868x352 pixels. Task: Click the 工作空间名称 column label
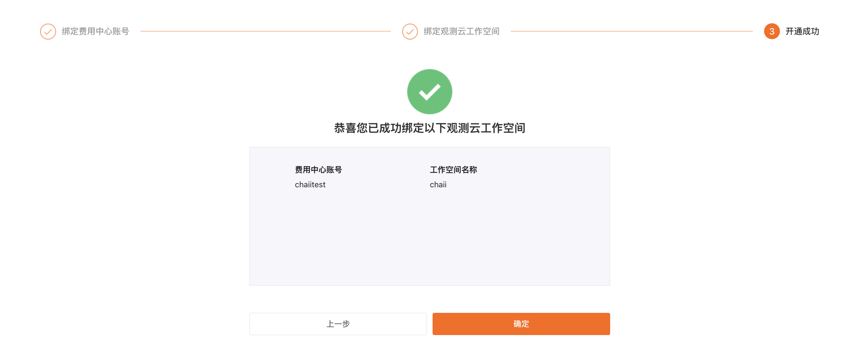click(x=453, y=170)
